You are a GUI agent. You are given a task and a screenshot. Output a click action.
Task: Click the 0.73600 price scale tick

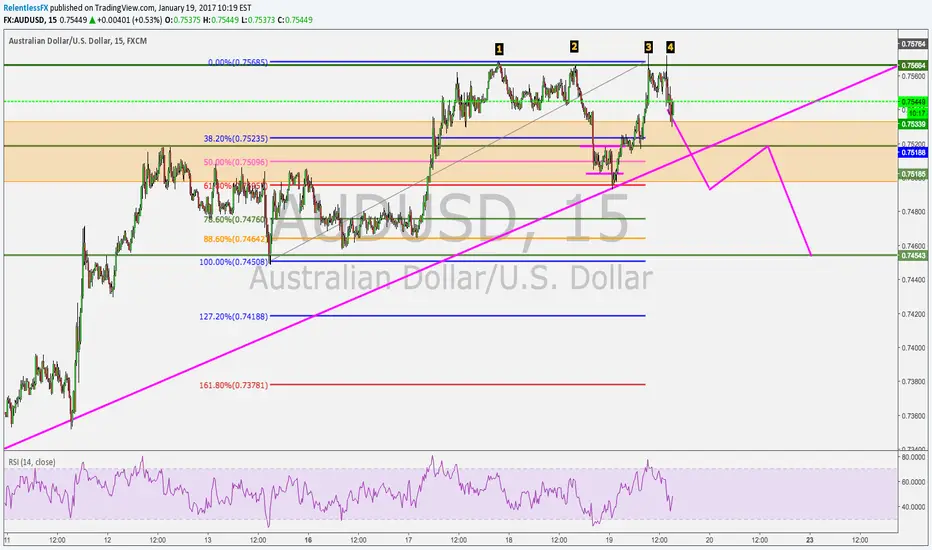[x=914, y=416]
